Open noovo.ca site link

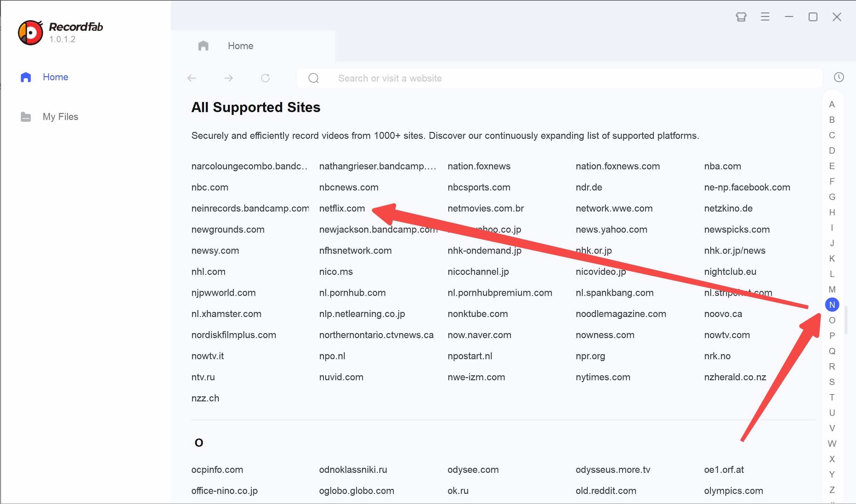tap(723, 314)
